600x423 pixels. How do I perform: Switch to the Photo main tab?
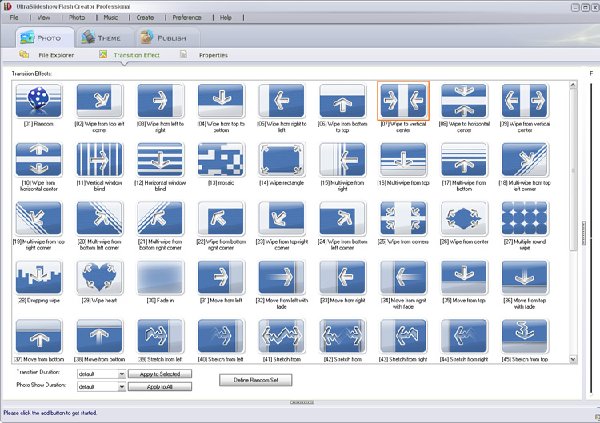(45, 38)
